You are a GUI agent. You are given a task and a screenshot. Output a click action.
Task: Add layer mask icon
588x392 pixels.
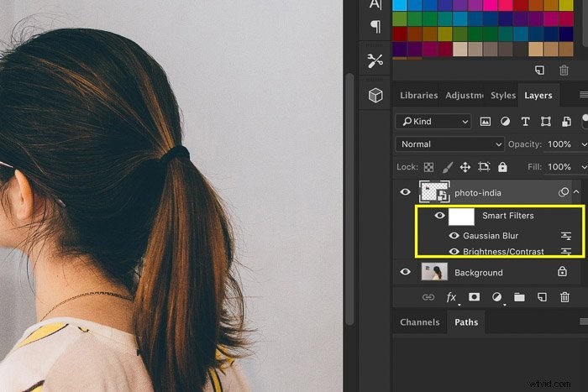(474, 297)
